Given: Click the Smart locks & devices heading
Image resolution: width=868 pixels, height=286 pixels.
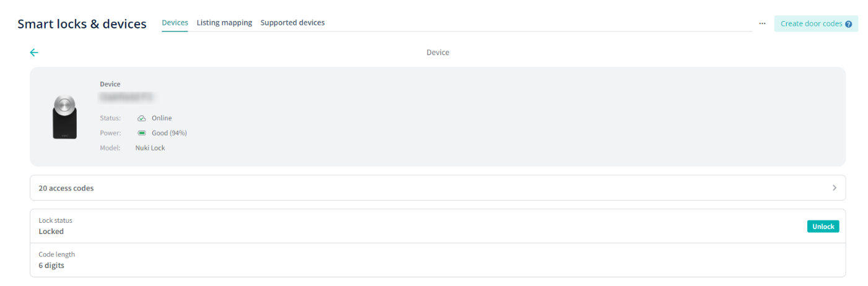Looking at the screenshot, I should (82, 24).
